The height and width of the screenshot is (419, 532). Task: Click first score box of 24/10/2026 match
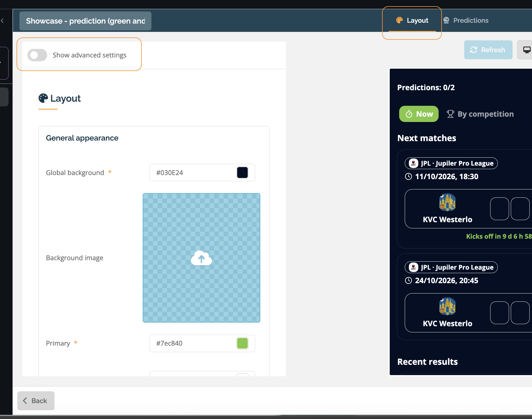click(x=500, y=313)
